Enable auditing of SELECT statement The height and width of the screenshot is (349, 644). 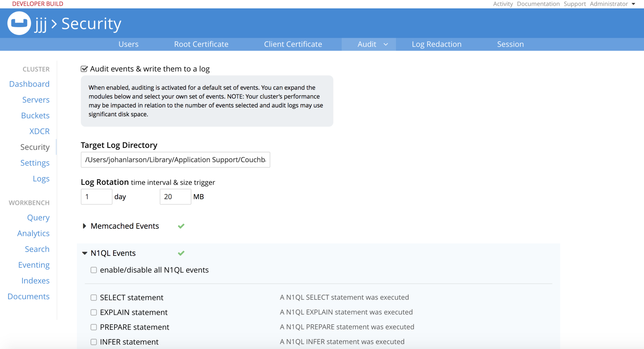tap(93, 297)
